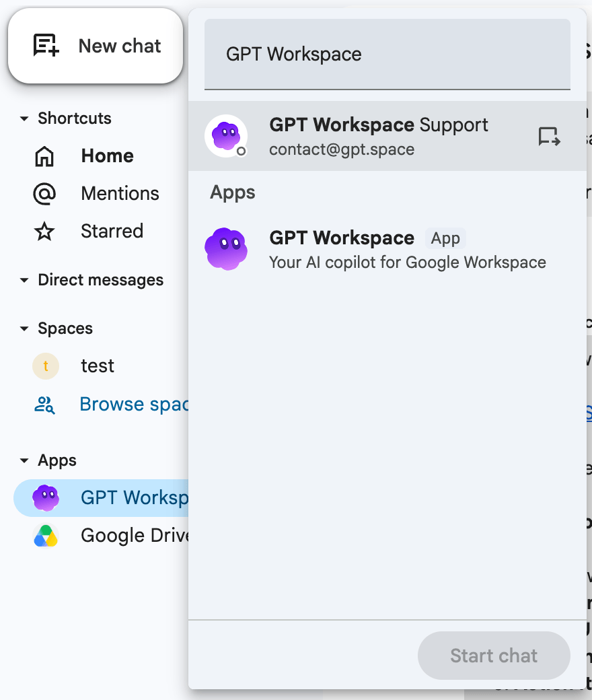The image size is (592, 700).
Task: Collapse the Spaces section arrow
Action: tap(24, 329)
